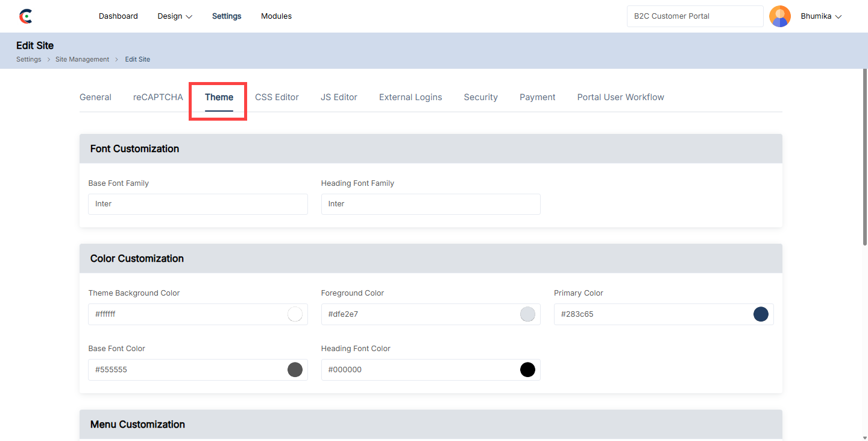
Task: Open the Design dropdown menu
Action: (175, 16)
